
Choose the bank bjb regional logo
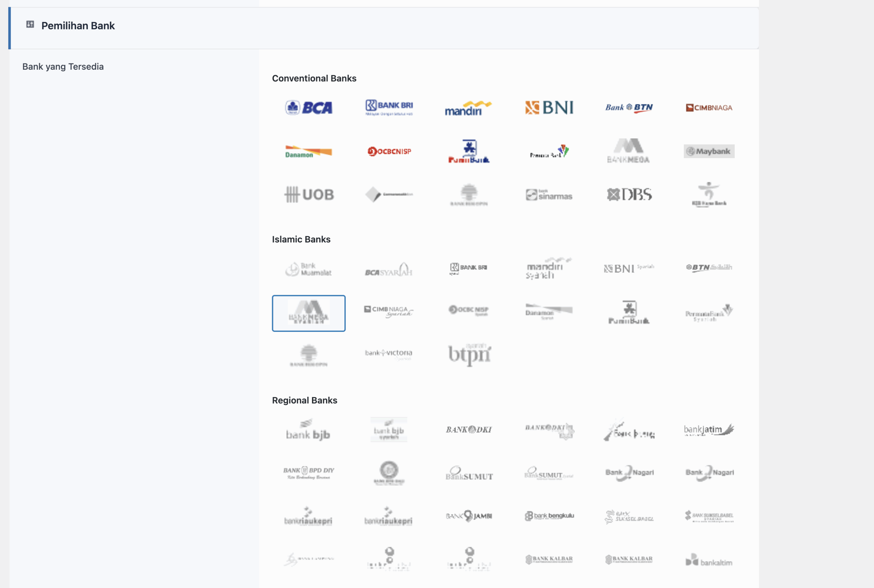pyautogui.click(x=309, y=429)
